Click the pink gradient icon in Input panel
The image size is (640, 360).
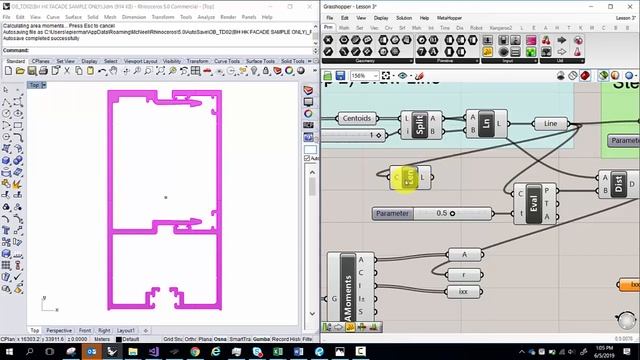tap(531, 40)
